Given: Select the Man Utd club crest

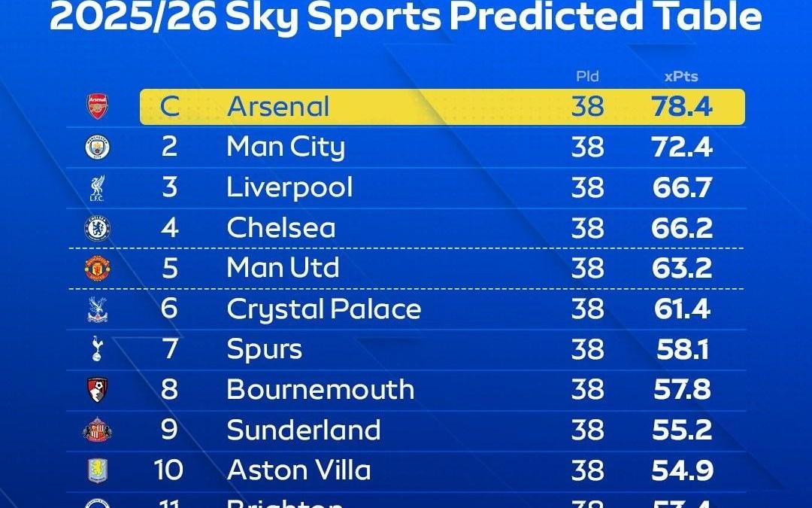Looking at the screenshot, I should (98, 269).
